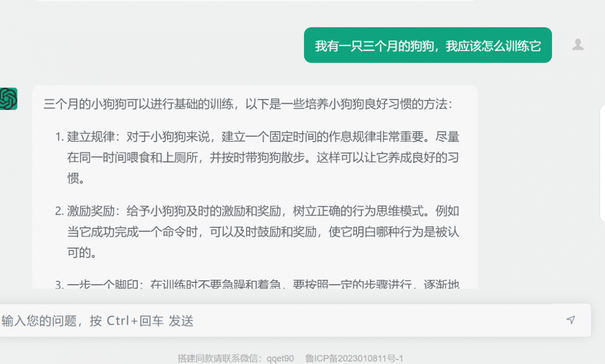Click the user avatar icon

(578, 45)
